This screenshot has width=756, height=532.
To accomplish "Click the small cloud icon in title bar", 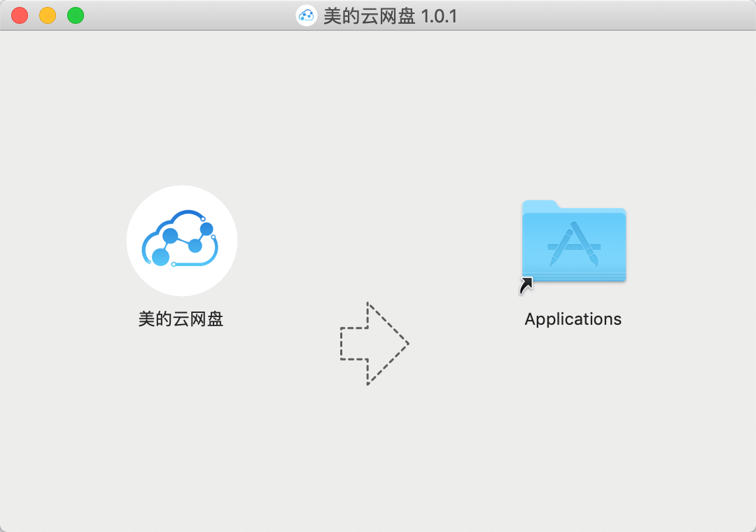I will point(306,15).
